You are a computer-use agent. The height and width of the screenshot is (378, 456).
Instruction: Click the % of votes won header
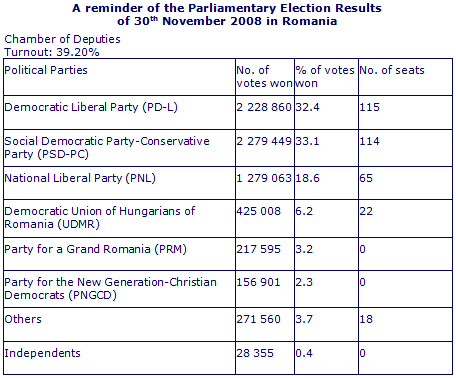pyautogui.click(x=325, y=77)
